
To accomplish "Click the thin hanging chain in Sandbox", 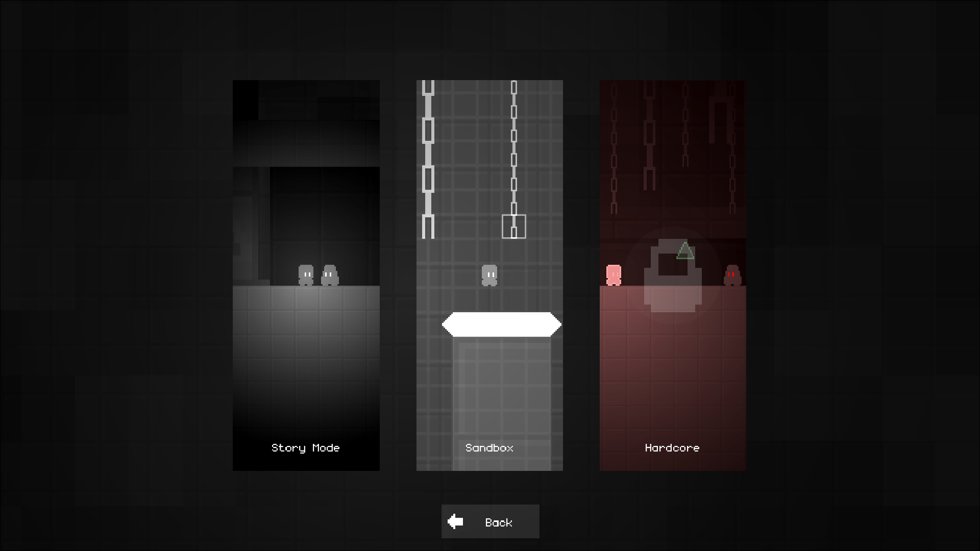I will (x=514, y=147).
